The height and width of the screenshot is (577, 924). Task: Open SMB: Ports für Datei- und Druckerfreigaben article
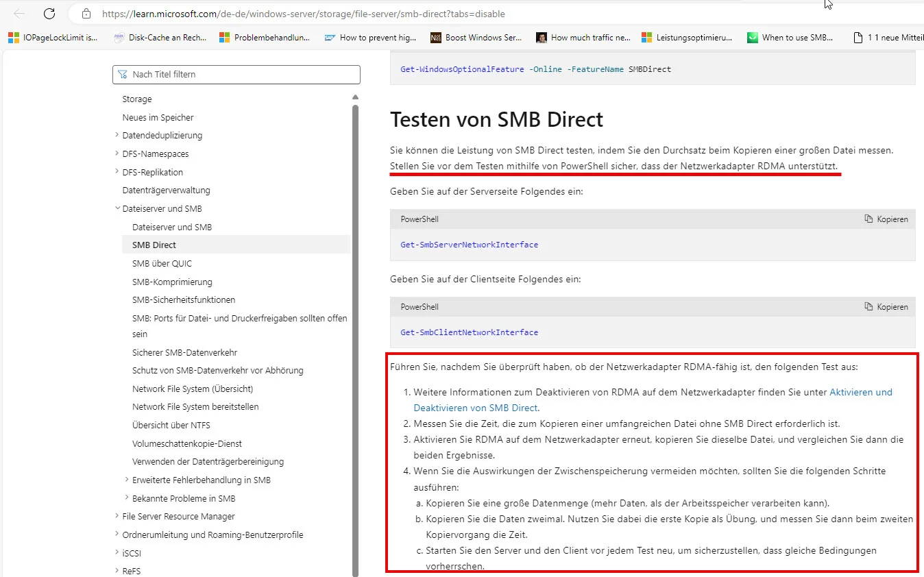[x=240, y=326]
